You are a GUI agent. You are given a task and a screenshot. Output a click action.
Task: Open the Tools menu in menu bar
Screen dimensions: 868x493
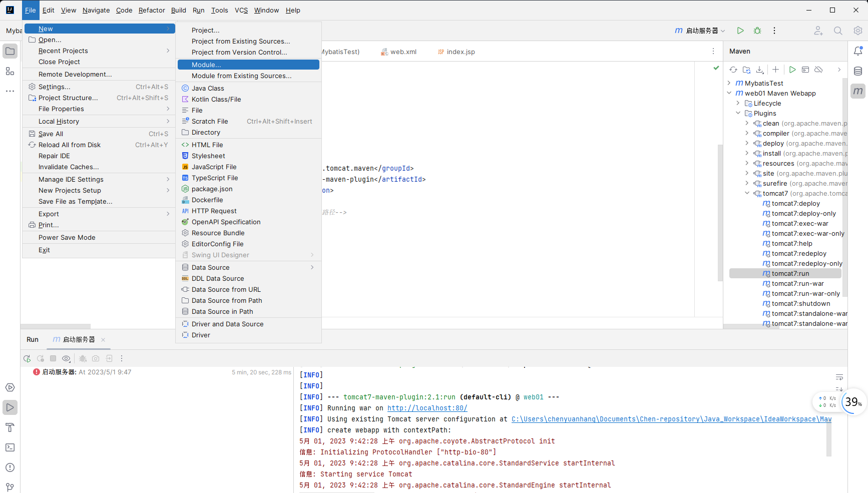click(219, 10)
